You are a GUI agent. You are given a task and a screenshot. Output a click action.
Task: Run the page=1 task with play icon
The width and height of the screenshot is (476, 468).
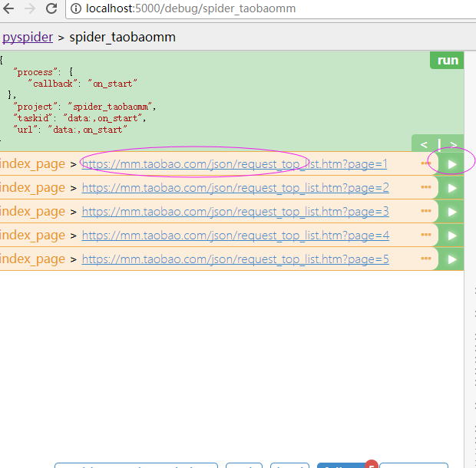click(x=452, y=164)
